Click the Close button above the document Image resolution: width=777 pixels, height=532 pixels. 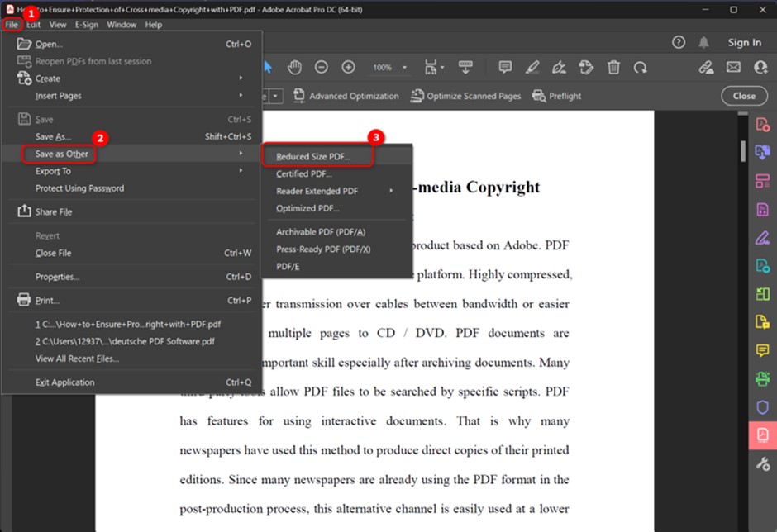click(743, 96)
